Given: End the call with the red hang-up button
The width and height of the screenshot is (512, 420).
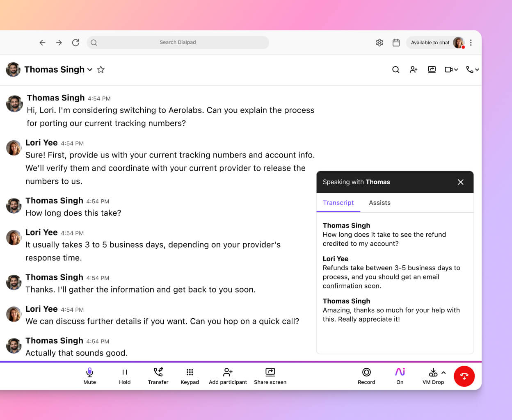Looking at the screenshot, I should 464,376.
